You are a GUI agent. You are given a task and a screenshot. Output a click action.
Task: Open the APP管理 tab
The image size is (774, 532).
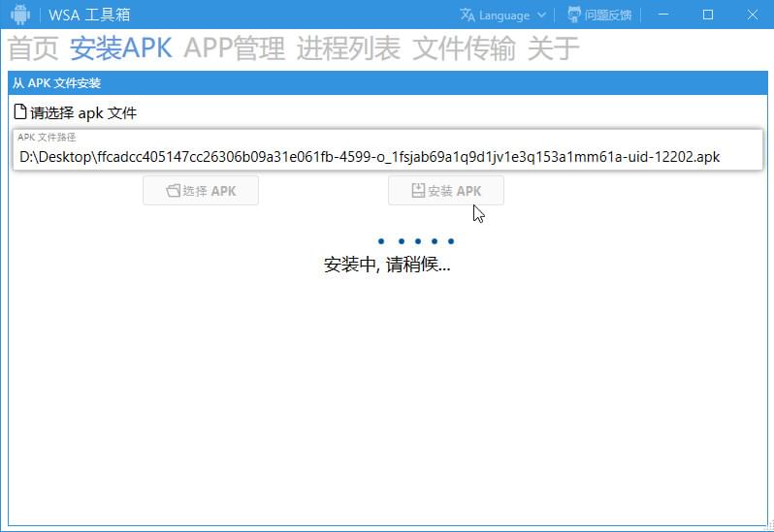(x=234, y=48)
